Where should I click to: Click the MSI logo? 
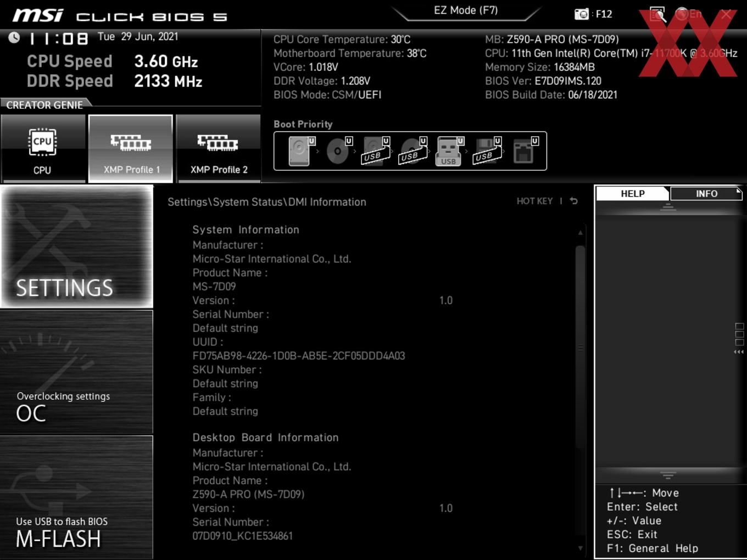pos(38,15)
